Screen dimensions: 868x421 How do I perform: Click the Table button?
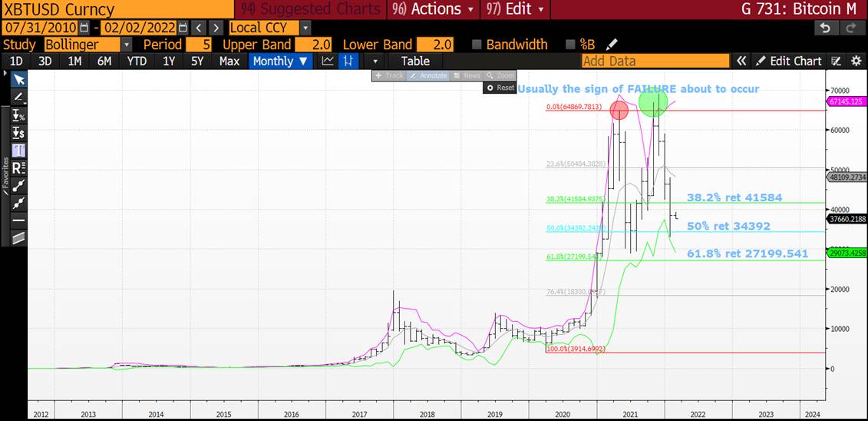(415, 61)
